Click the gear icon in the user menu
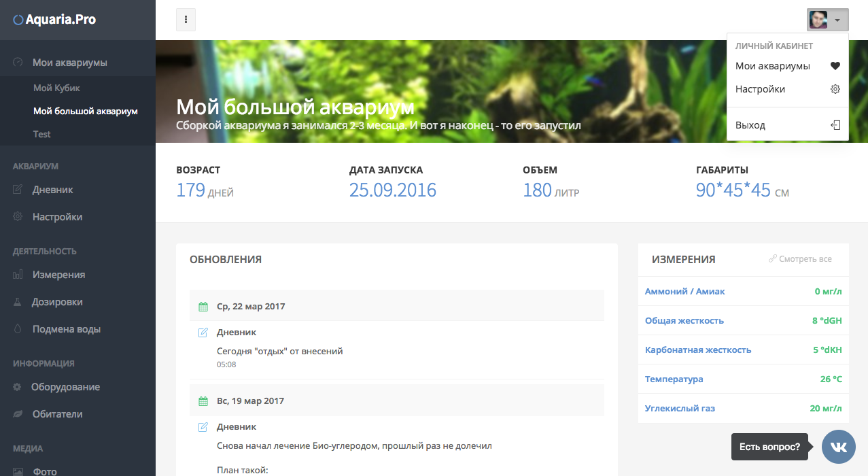Screen dimensions: 868x476 pyautogui.click(x=835, y=89)
